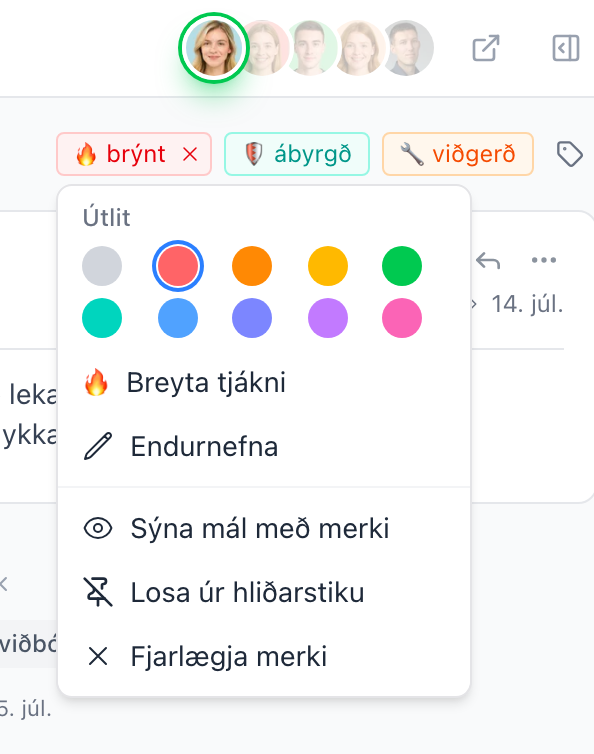
Task: Open the three-dot more options menu
Action: click(x=543, y=260)
